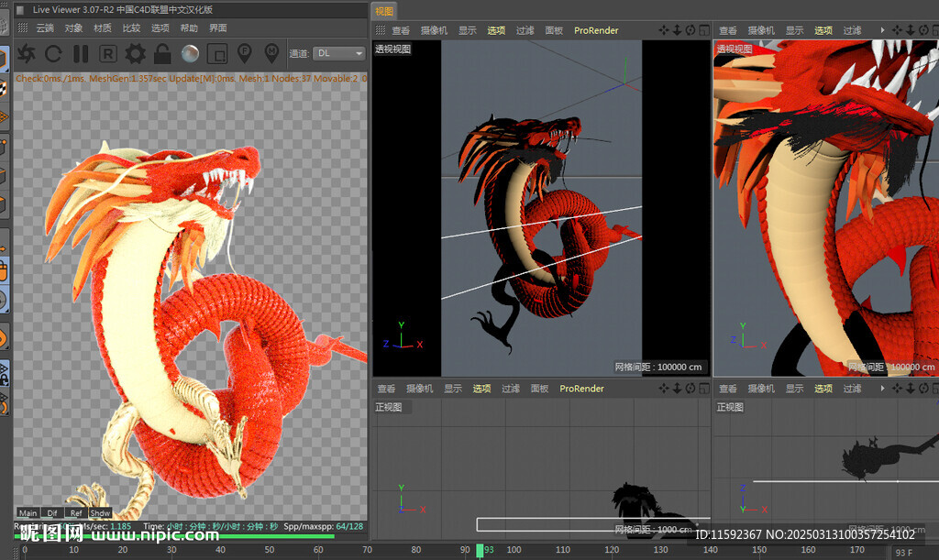Open the 帮助 menu in Live Viewer
The height and width of the screenshot is (560, 939).
(x=189, y=28)
